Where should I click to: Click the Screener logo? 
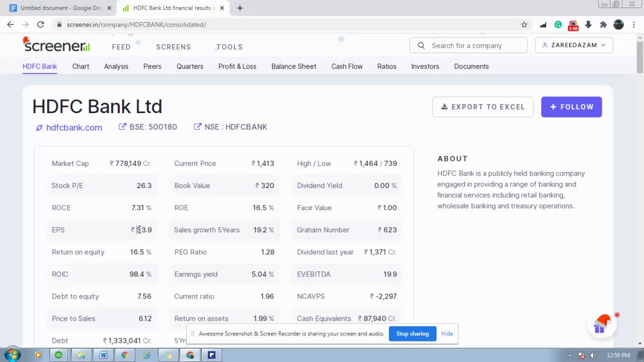56,45
